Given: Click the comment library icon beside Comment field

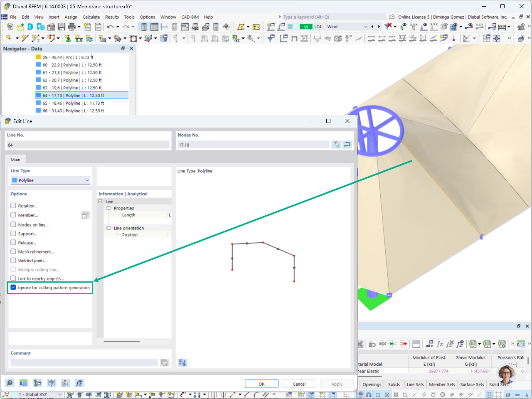Looking at the screenshot, I should [x=165, y=362].
